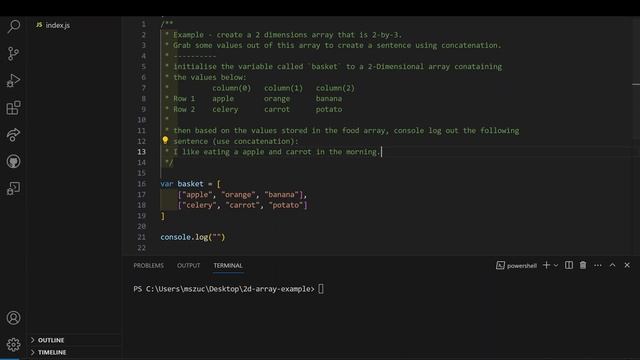
Task: Split the terminal pane
Action: coord(569,265)
